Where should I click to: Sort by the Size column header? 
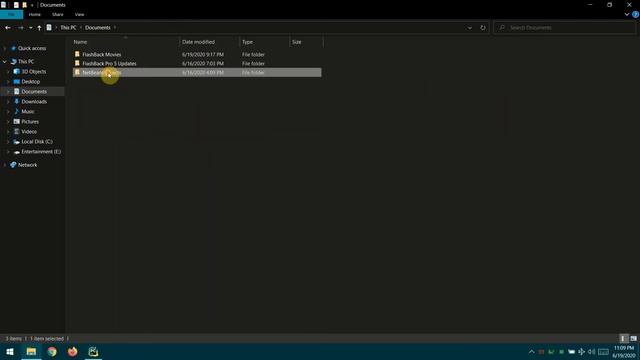point(307,42)
